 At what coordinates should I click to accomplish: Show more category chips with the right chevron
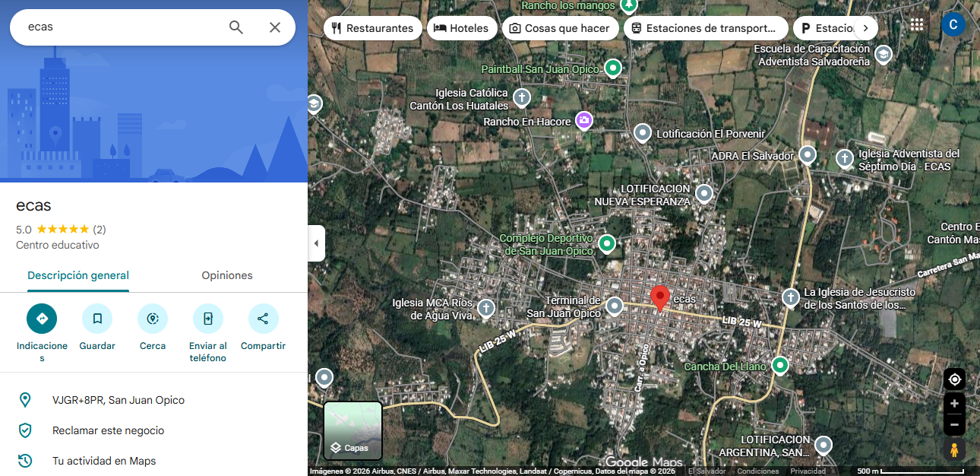[x=865, y=28]
